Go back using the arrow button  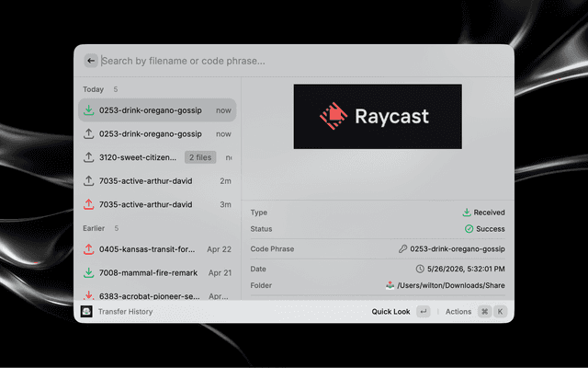coord(91,61)
